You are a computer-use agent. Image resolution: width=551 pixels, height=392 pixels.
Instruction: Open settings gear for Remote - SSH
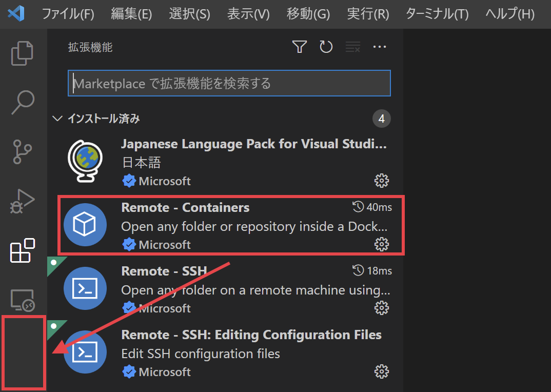point(382,308)
